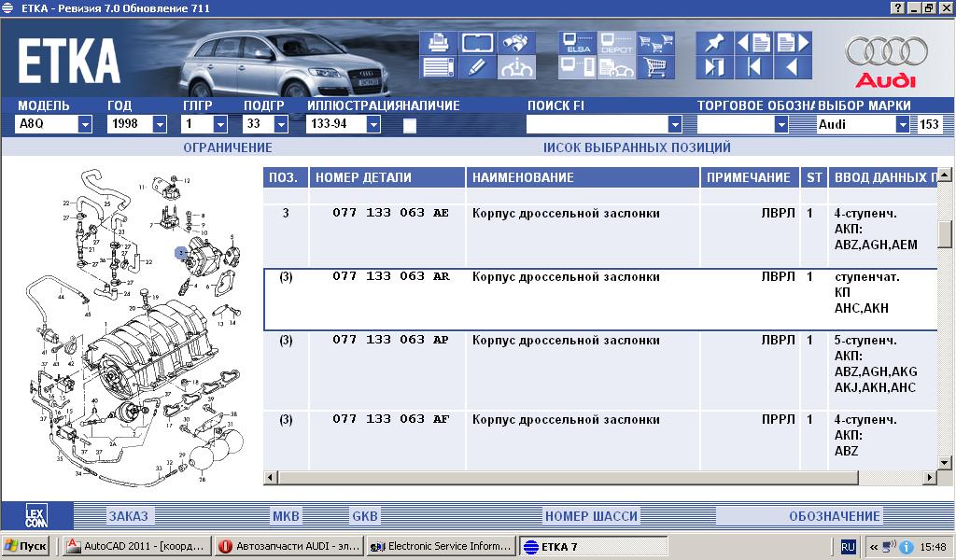This screenshot has width=956, height=560.
Task: Expand the ВЫБОР МАРКИ dropdown showing Audi
Action: point(903,124)
